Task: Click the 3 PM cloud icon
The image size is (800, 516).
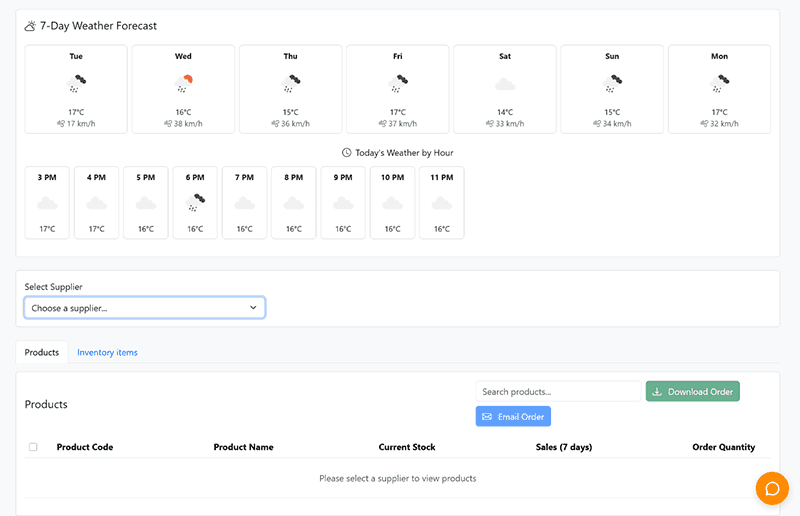Action: 47,204
